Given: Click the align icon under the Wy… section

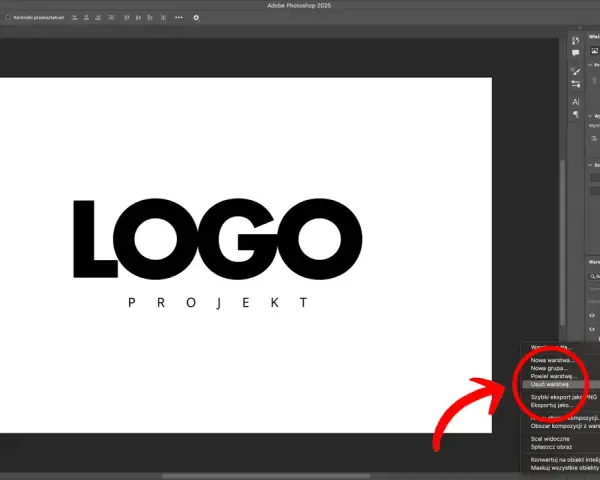Looking at the screenshot, I should 594,139.
